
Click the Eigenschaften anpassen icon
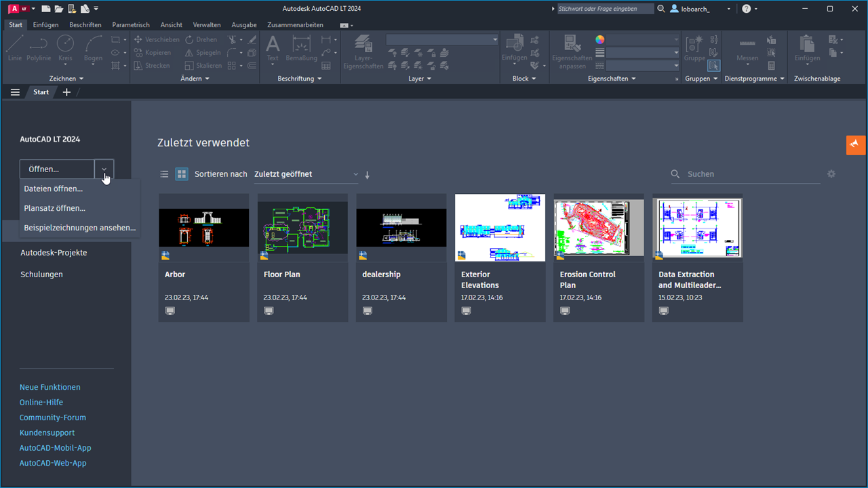[x=572, y=52]
